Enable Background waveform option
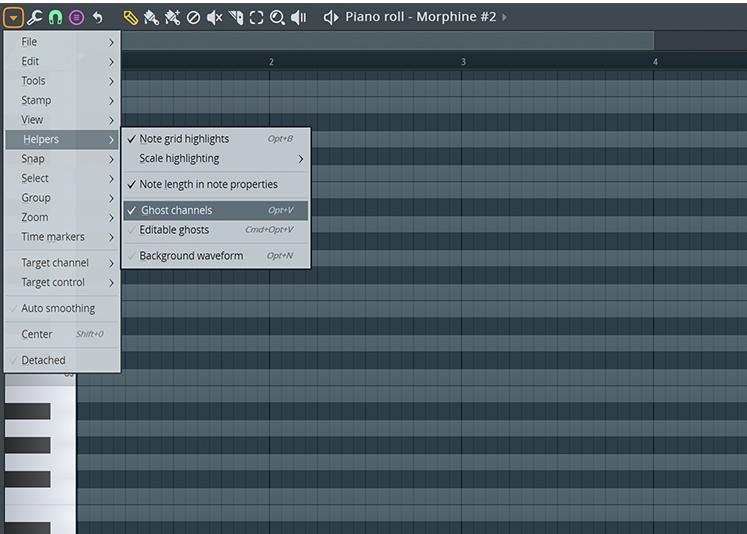747x534 pixels. click(191, 256)
